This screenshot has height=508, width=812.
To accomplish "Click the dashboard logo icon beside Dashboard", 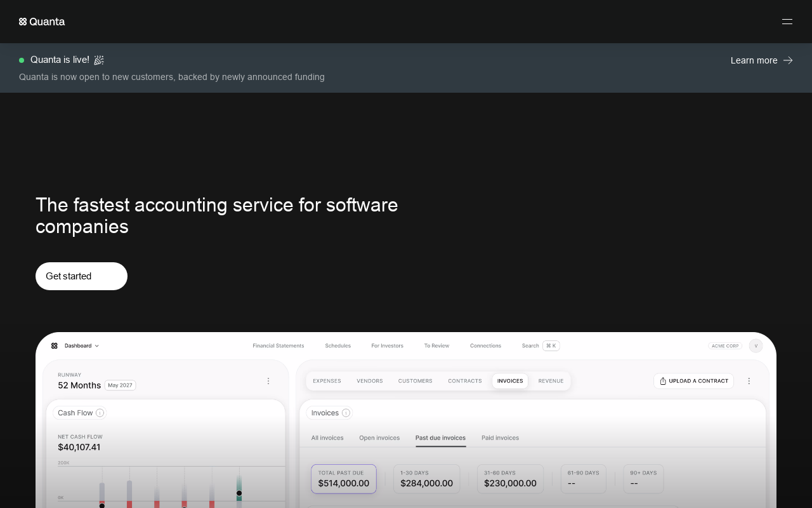I will 55,346.
